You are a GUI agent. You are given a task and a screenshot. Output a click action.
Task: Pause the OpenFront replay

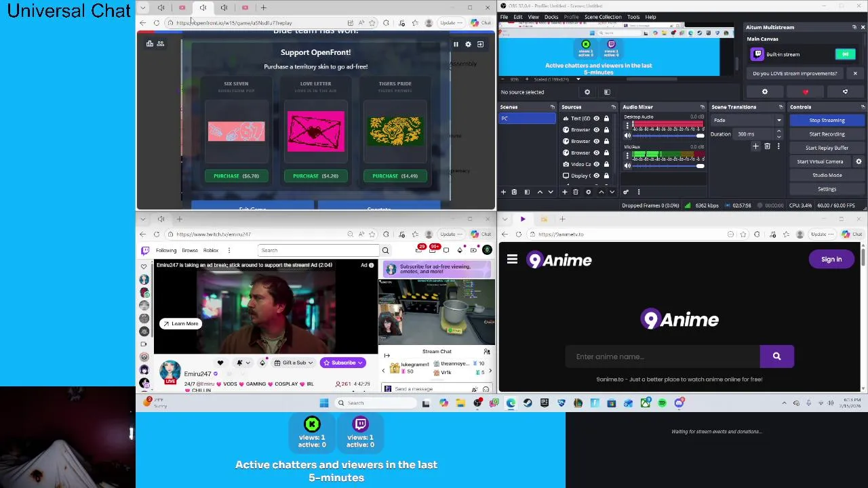click(x=456, y=44)
